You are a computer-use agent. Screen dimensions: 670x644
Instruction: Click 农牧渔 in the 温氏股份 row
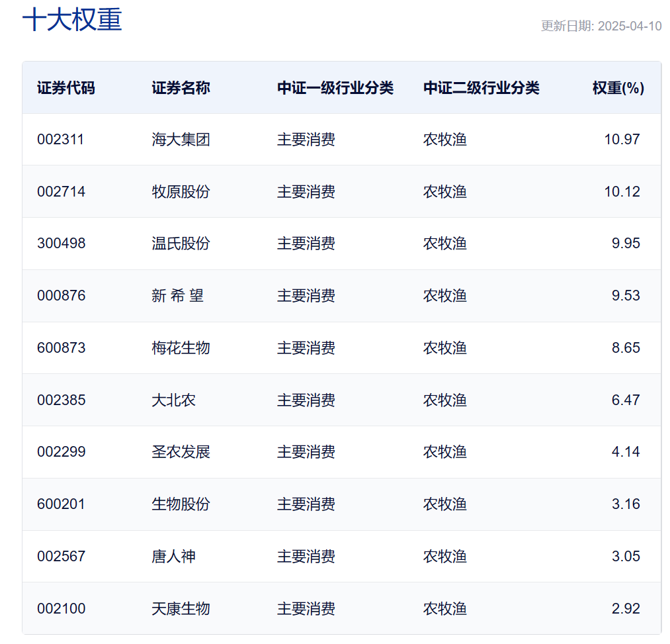pyautogui.click(x=445, y=244)
